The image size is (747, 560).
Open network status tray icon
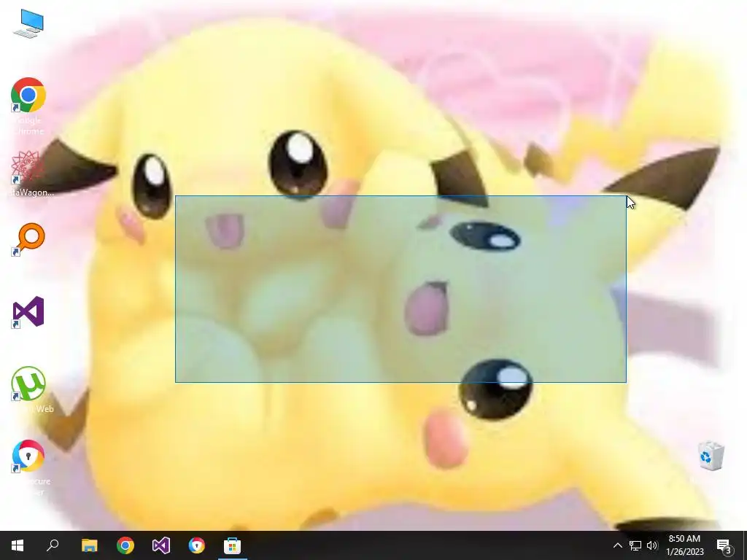pyautogui.click(x=635, y=545)
